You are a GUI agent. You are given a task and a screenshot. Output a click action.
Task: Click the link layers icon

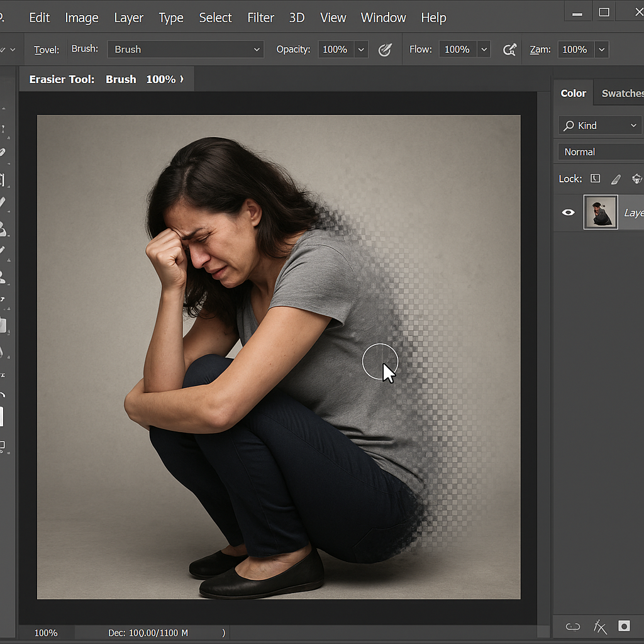coord(572,626)
